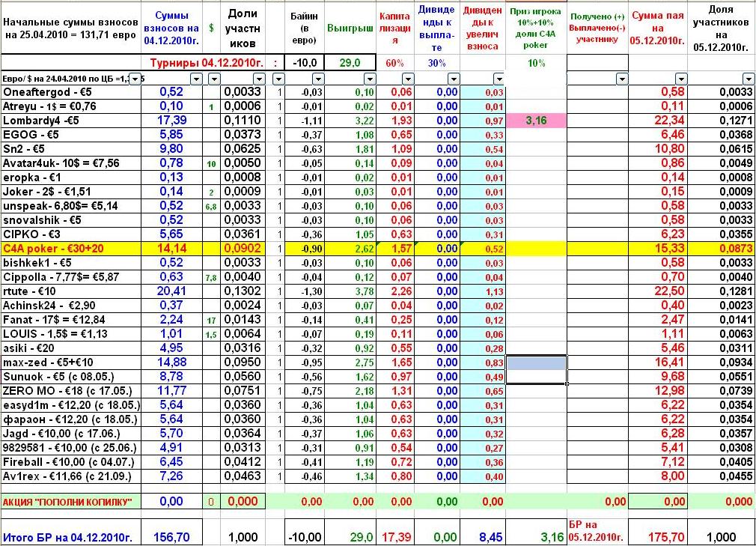Select highlighted blue cell in max-zed row
The height and width of the screenshot is (546, 756).
coord(536,363)
